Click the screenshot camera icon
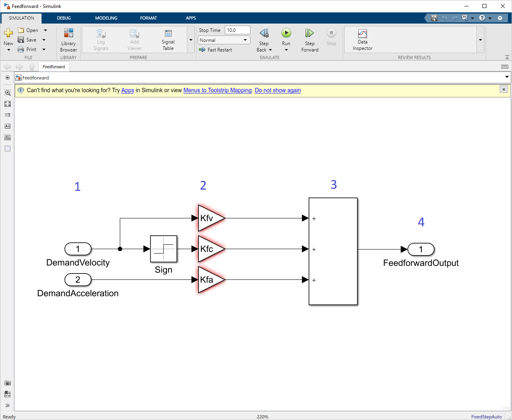Image resolution: width=512 pixels, height=420 pixels. [x=8, y=383]
